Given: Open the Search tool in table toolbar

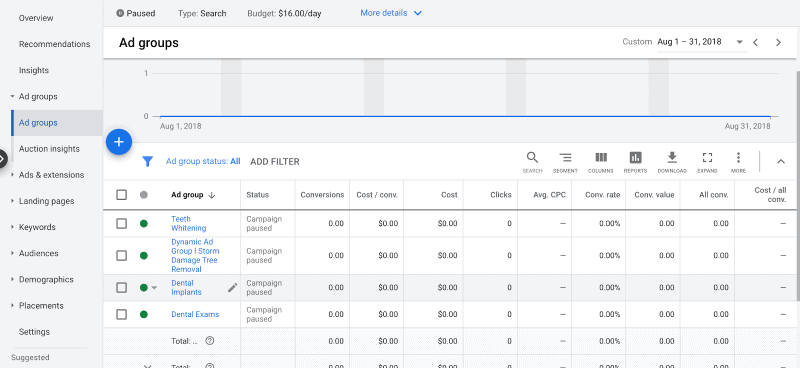Looking at the screenshot, I should 532,162.
